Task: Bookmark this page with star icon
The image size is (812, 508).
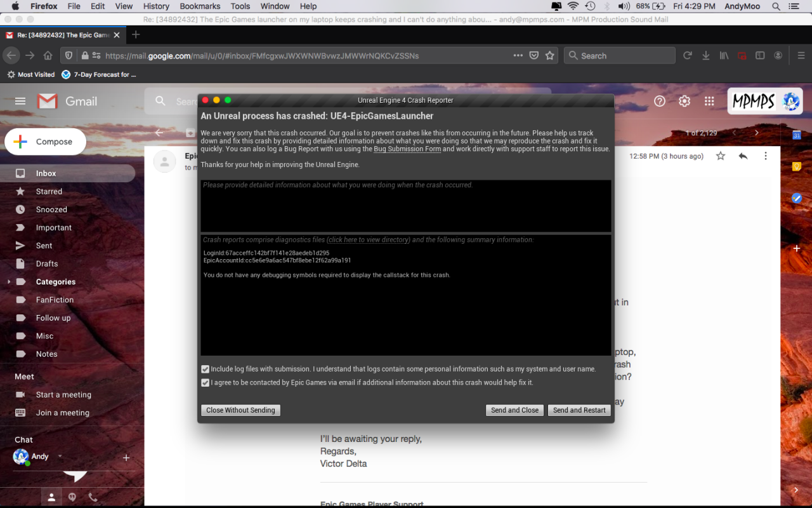Action: (550, 56)
